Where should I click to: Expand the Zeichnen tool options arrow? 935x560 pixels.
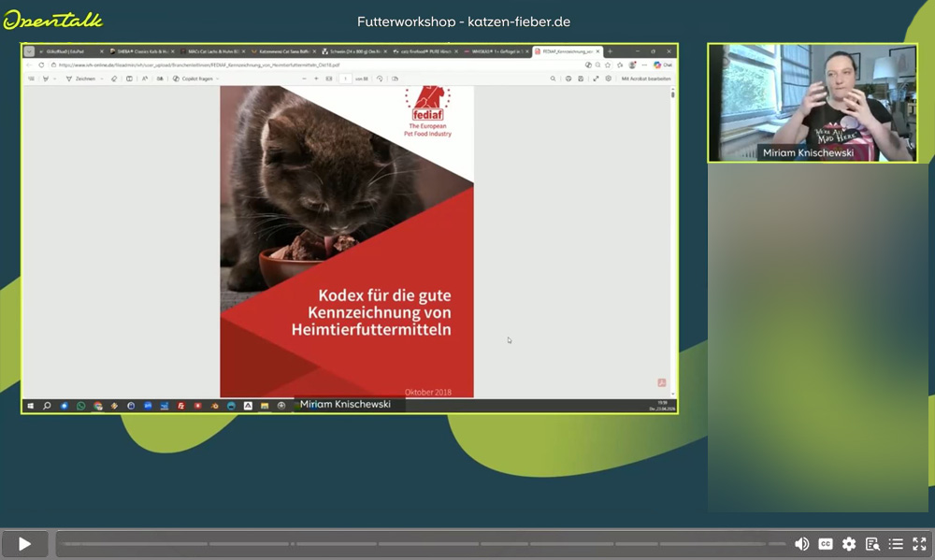pyautogui.click(x=102, y=79)
